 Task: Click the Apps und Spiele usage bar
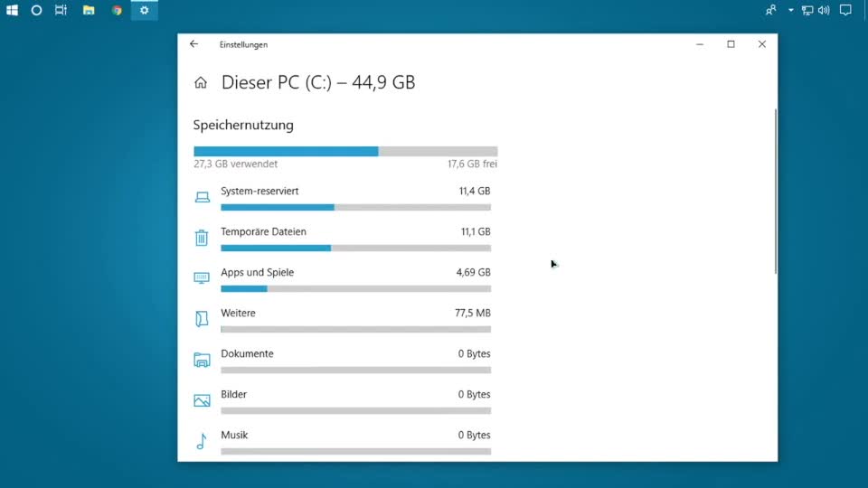click(x=356, y=289)
